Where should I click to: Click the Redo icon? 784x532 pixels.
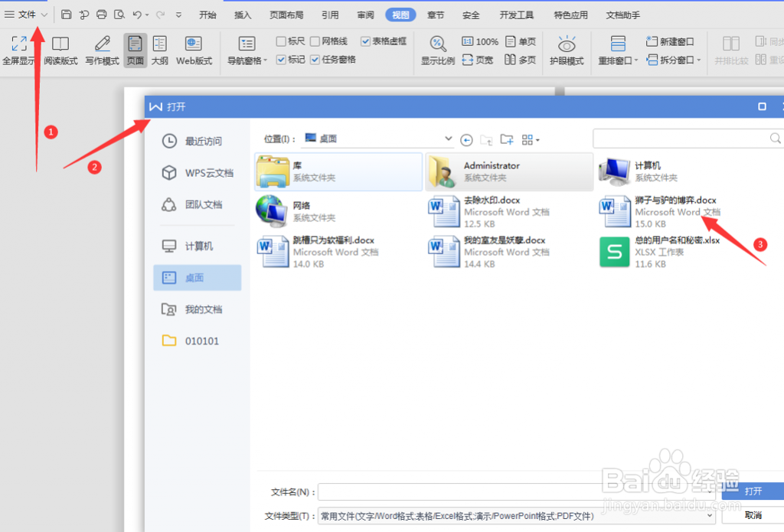point(161,15)
